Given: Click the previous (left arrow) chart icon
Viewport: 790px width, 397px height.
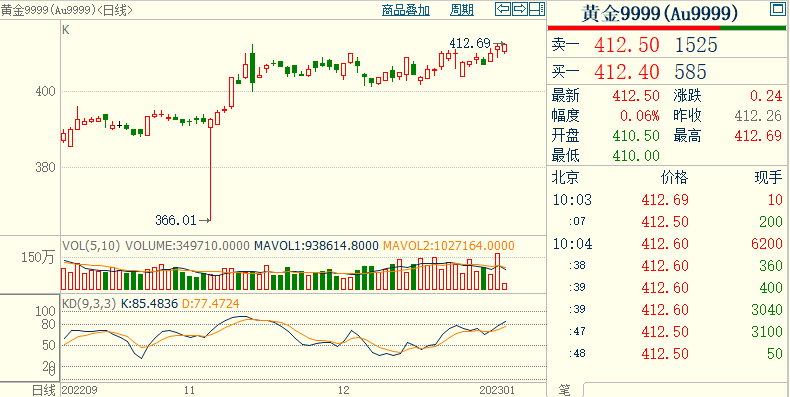Looking at the screenshot, I should click(x=503, y=9).
